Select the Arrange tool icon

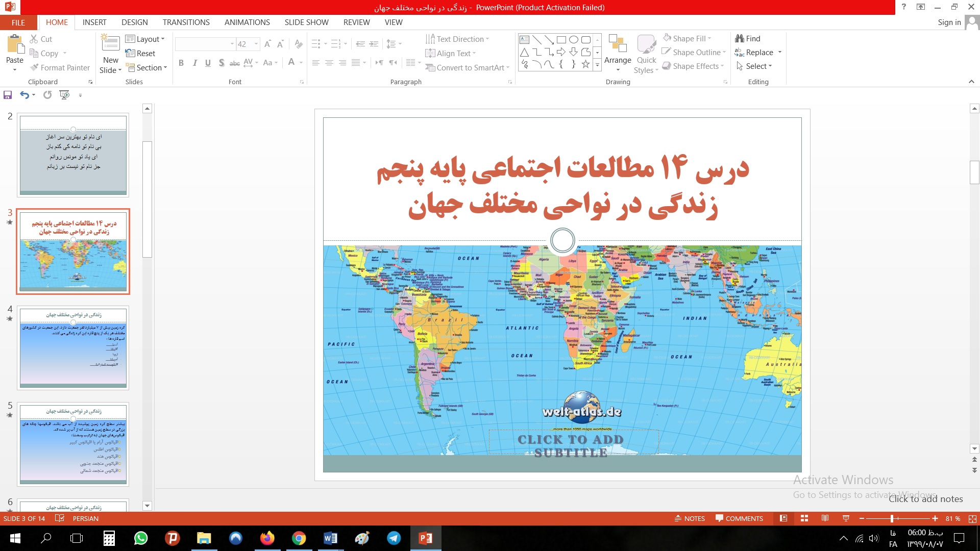618,45
